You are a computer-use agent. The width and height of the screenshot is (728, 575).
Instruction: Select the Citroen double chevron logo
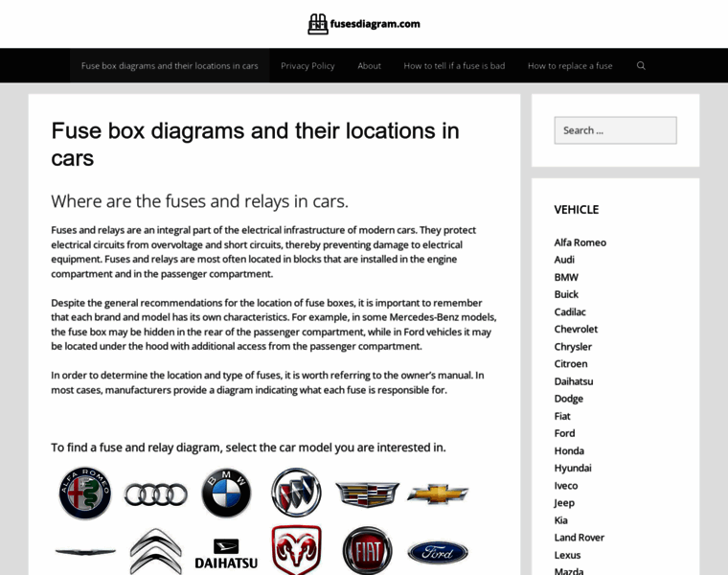(x=155, y=551)
